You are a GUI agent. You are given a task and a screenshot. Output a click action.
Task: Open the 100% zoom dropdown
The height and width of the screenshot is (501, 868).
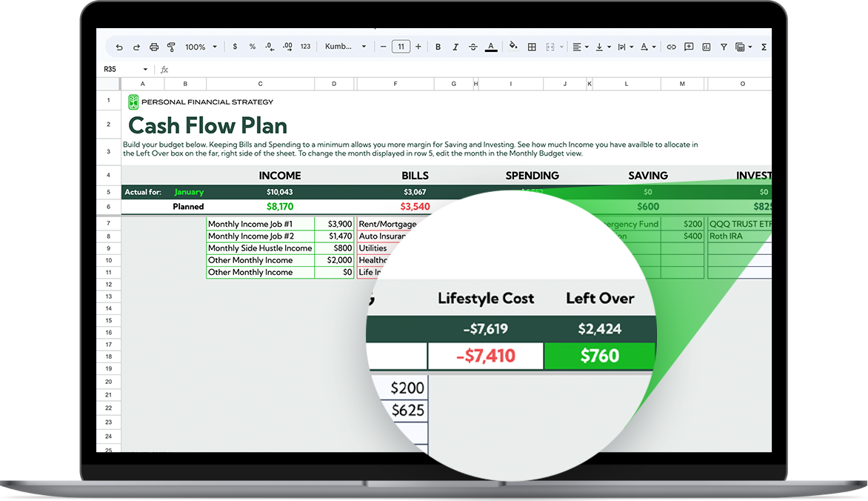coord(201,47)
